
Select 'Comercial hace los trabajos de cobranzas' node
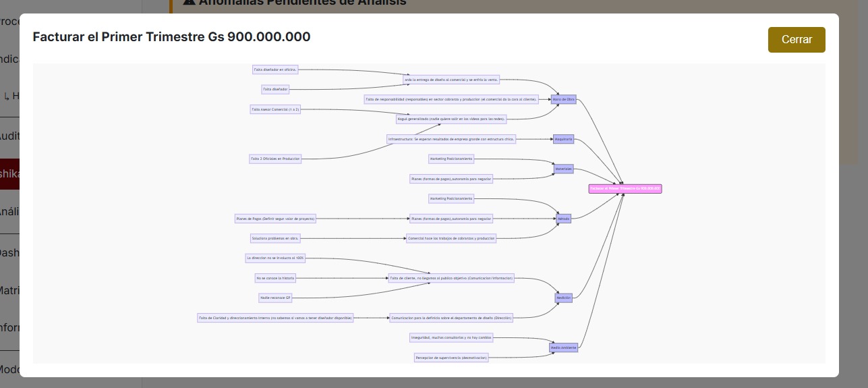(451, 238)
